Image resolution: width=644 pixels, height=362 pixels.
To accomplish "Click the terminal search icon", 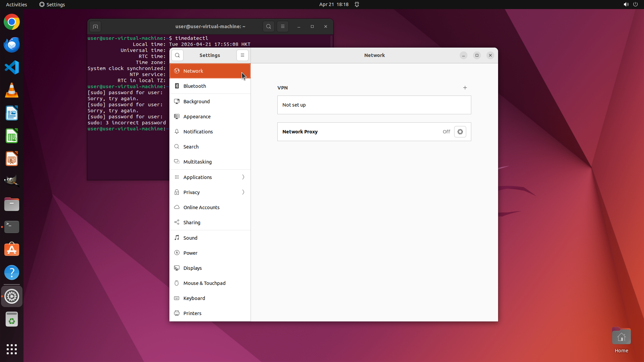I will (268, 26).
